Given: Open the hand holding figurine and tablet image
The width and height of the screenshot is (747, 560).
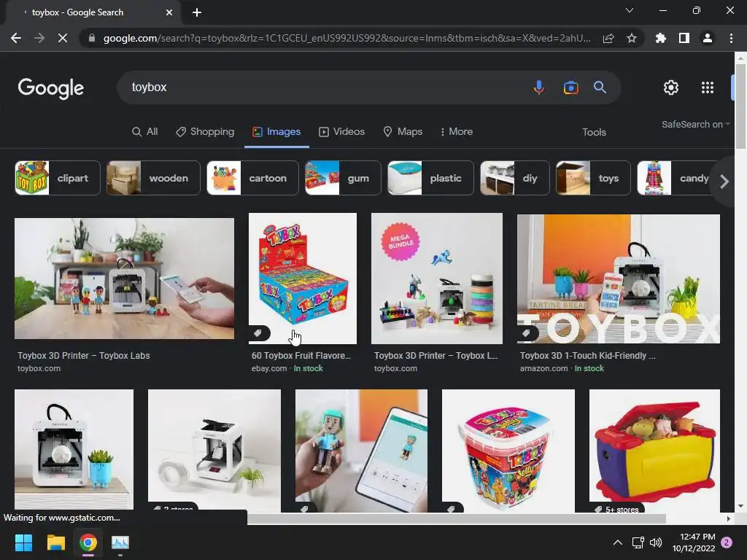Looking at the screenshot, I should [361, 451].
